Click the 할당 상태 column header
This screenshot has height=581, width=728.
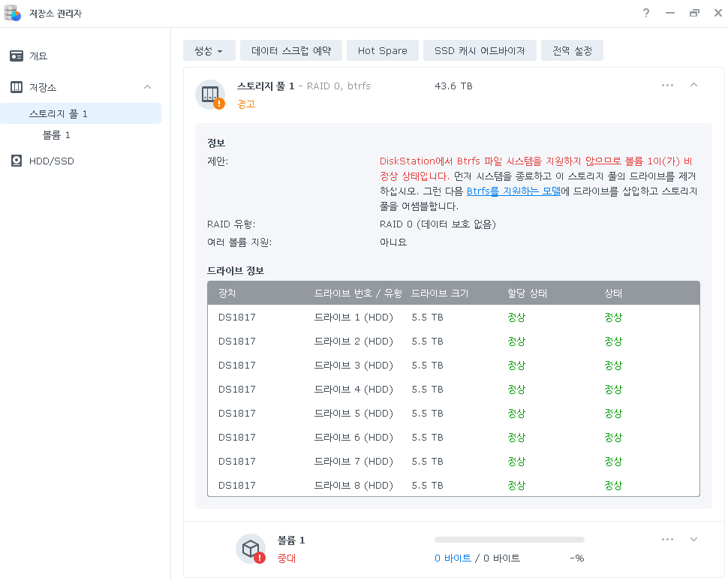pos(527,294)
